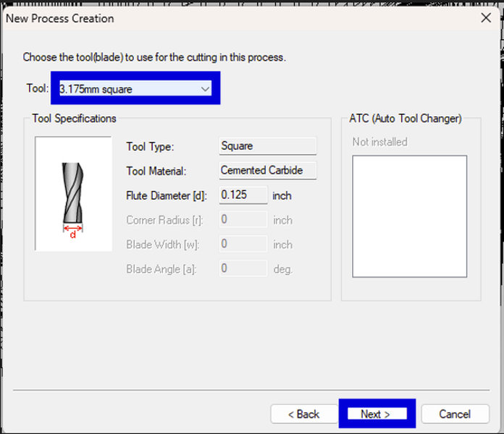Click the Blade Angle value field
504x434 pixels.
[243, 268]
